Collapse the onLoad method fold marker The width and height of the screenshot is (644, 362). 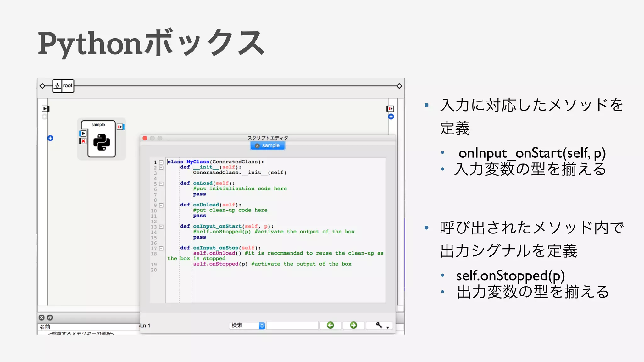point(161,184)
